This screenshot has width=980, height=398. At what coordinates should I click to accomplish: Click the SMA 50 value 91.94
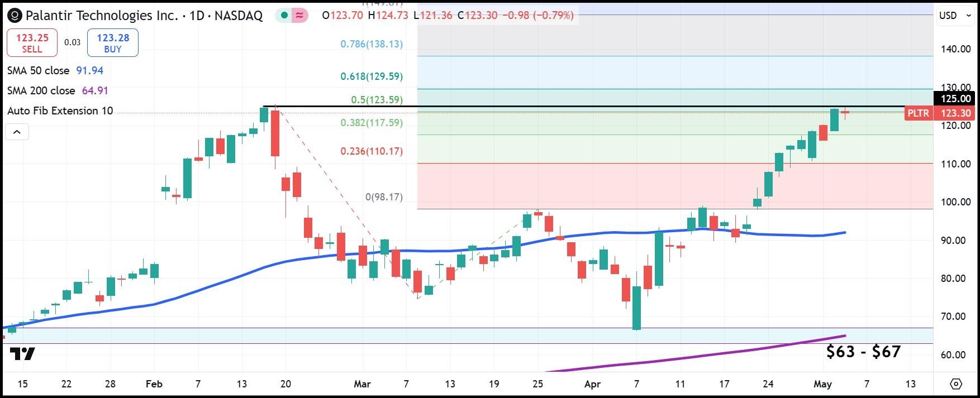tap(90, 70)
